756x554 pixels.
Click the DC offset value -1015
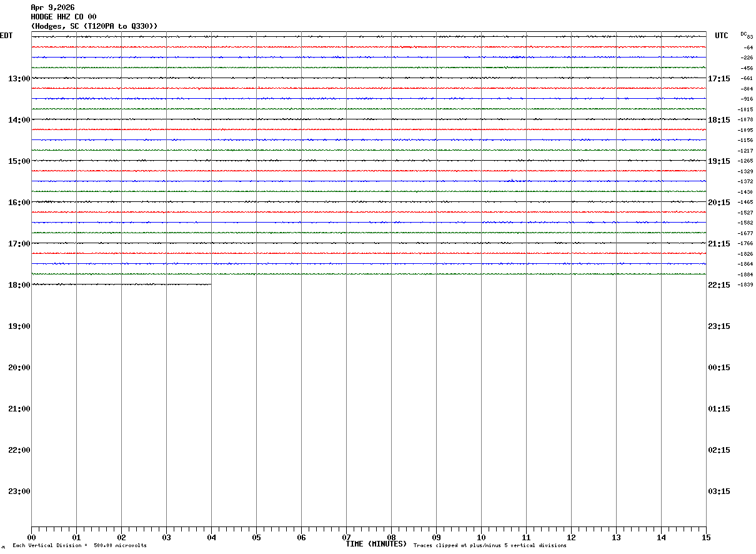745,109
